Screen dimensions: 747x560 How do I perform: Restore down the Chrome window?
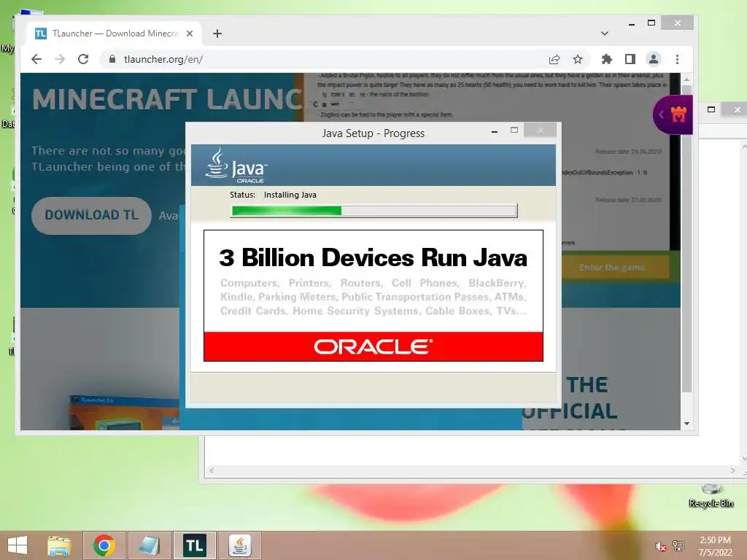pos(651,23)
